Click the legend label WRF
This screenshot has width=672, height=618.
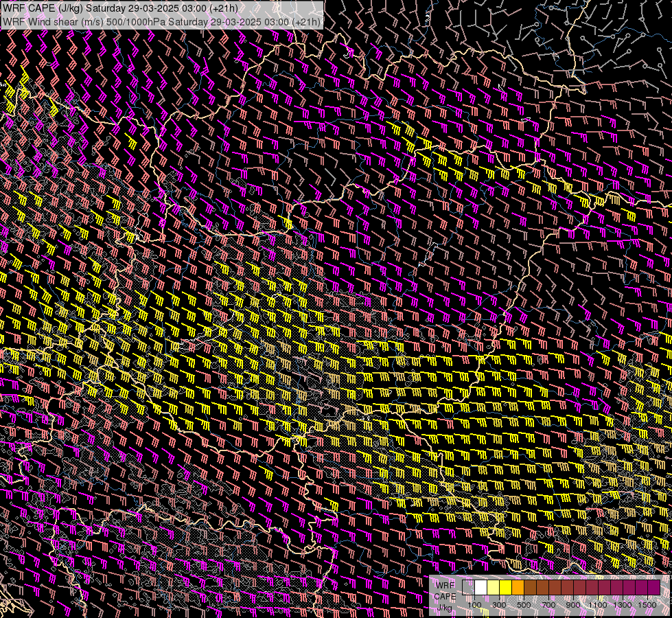[x=445, y=586]
